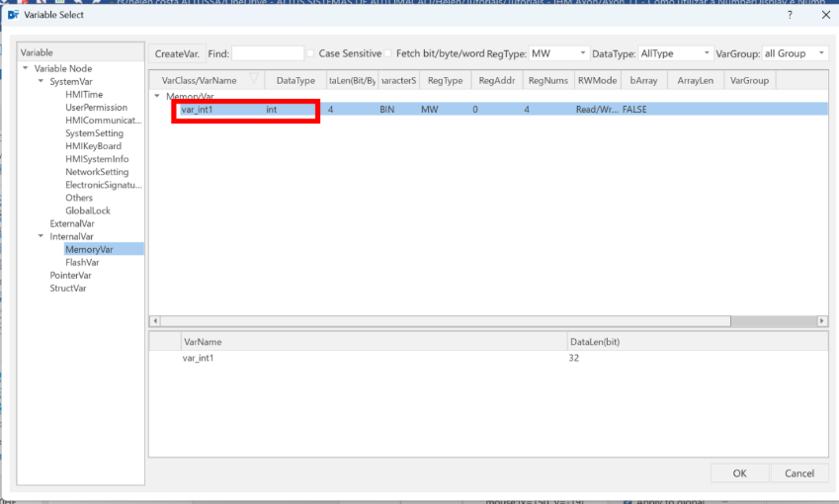Image resolution: width=839 pixels, height=504 pixels.
Task: Click the Read/Wr... cell in var_int1 row
Action: tap(597, 109)
